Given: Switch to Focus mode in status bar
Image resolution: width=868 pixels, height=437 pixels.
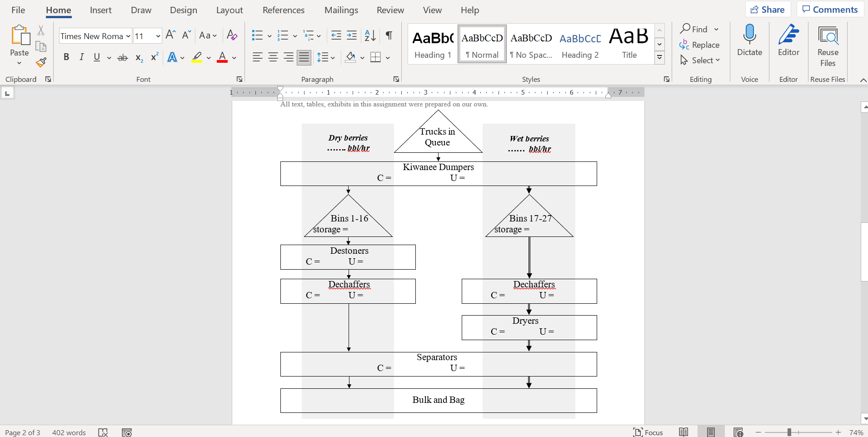Looking at the screenshot, I should (649, 432).
